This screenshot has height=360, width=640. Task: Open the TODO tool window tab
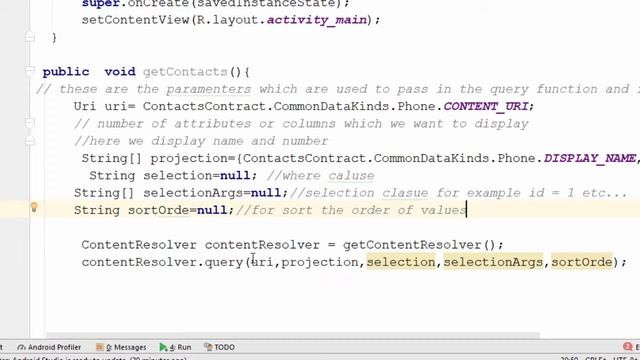220,347
